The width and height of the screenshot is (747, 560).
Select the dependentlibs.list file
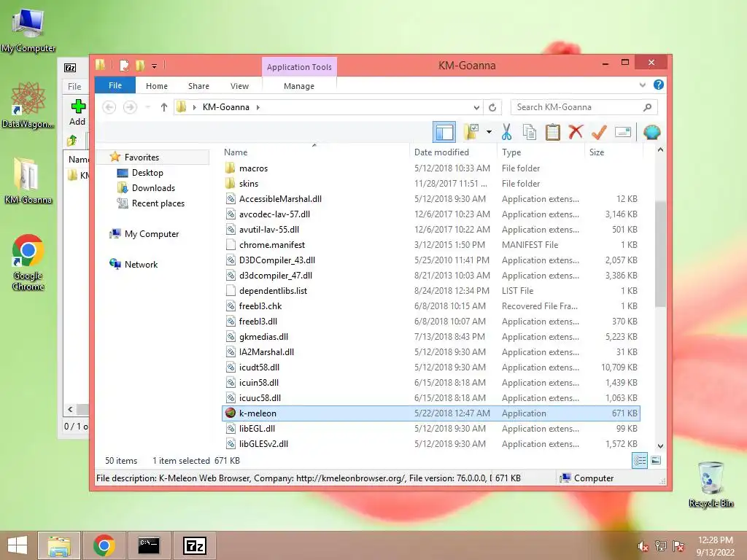click(430, 290)
